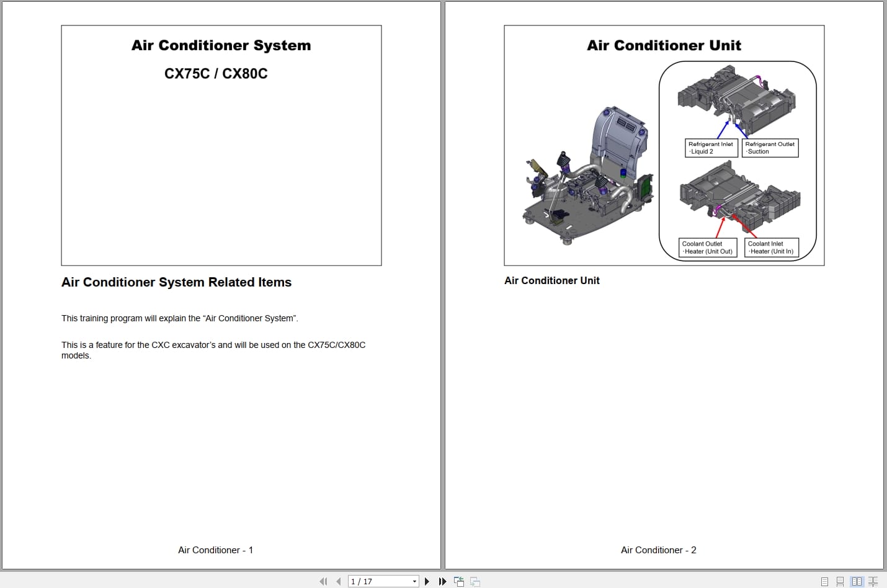
Task: Advance to the next page
Action: coord(427,581)
